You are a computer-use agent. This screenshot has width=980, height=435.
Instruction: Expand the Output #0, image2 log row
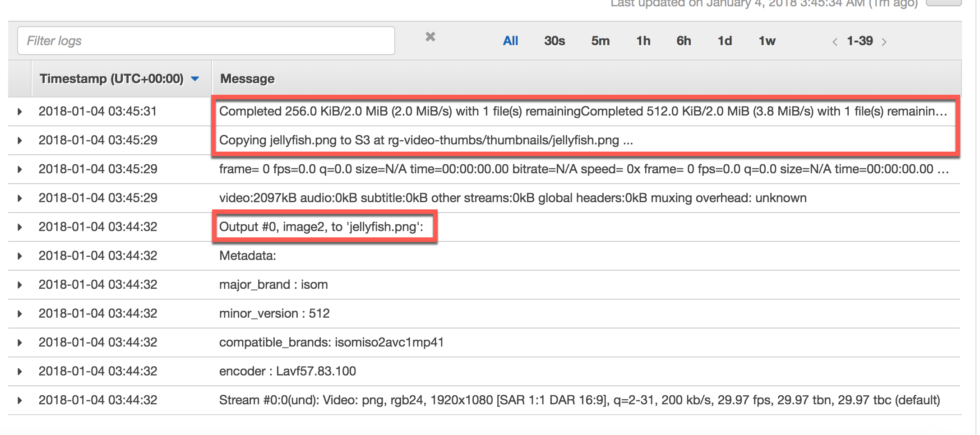click(x=19, y=227)
